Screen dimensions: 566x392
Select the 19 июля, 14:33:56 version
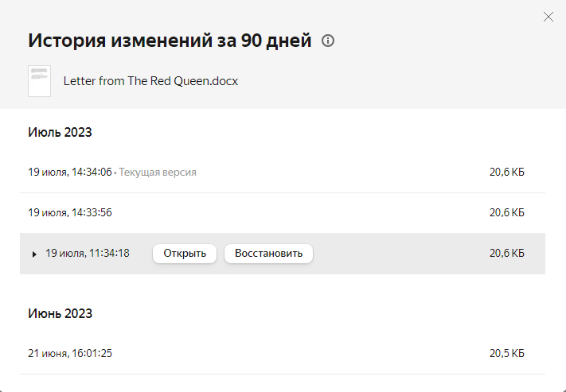pyautogui.click(x=70, y=212)
